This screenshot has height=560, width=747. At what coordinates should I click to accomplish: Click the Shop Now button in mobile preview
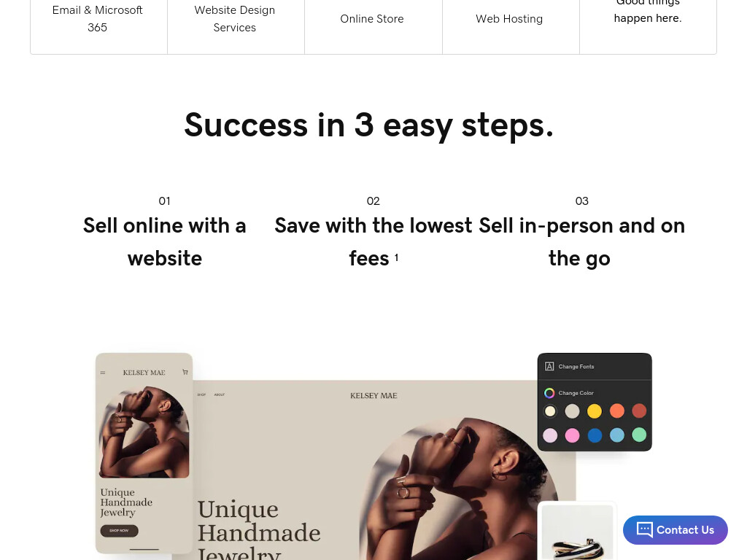(119, 531)
